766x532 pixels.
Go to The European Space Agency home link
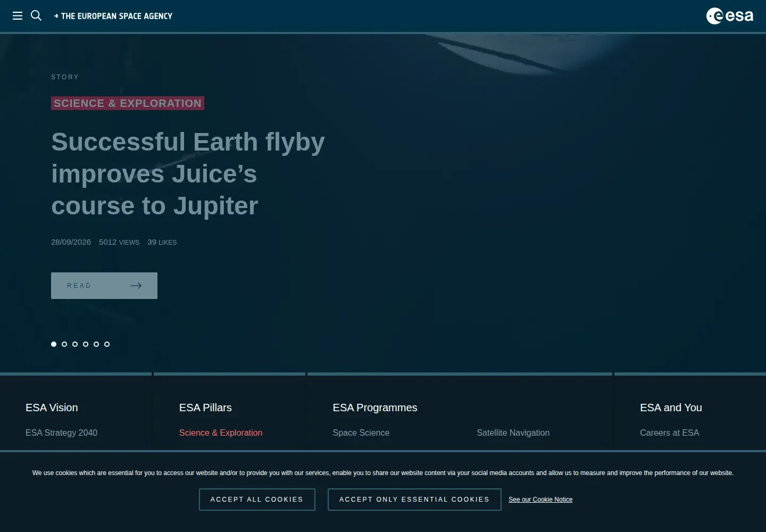coord(113,16)
